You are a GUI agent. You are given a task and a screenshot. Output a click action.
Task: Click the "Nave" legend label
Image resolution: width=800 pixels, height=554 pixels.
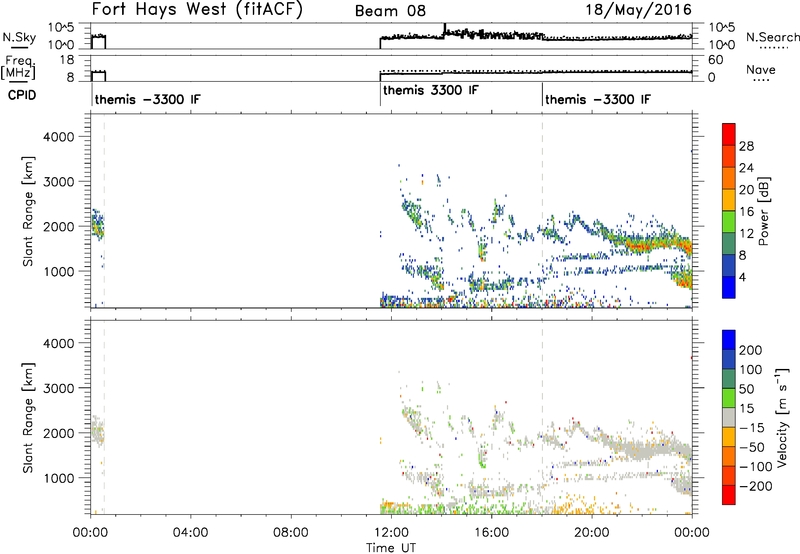coord(761,69)
